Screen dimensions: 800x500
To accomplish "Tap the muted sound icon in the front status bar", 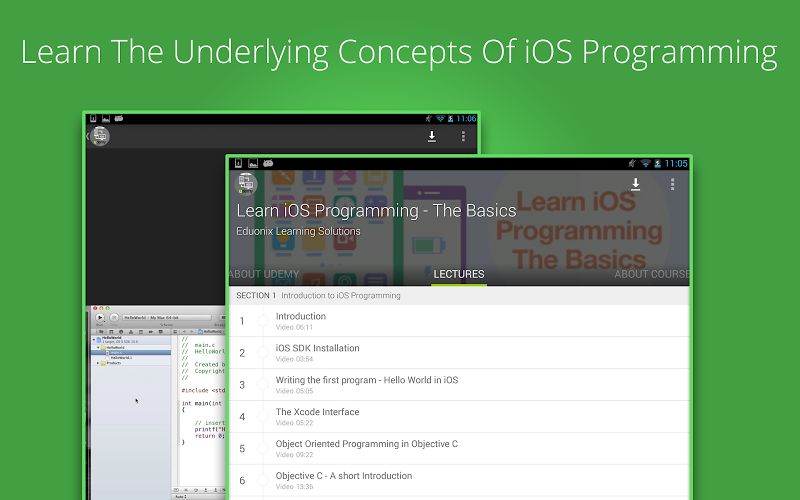I will click(632, 163).
